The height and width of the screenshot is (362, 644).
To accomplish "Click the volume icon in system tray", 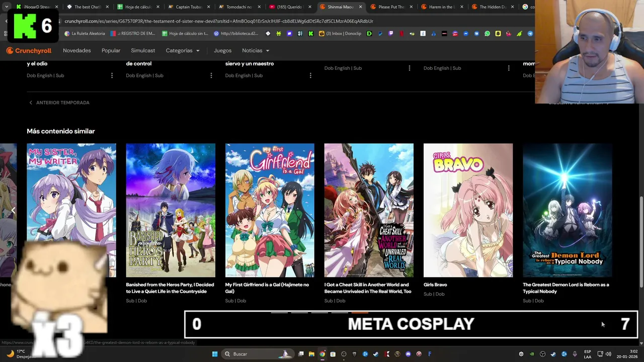I will pyautogui.click(x=608, y=354).
